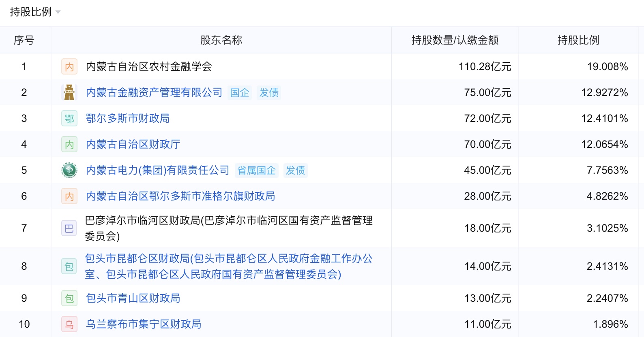Open 内蒙古自治区财政厅 shareholder link
This screenshot has height=337, width=644.
click(133, 144)
